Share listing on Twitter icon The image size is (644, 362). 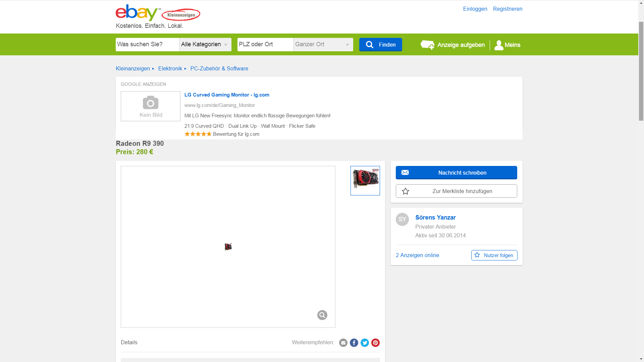(365, 343)
